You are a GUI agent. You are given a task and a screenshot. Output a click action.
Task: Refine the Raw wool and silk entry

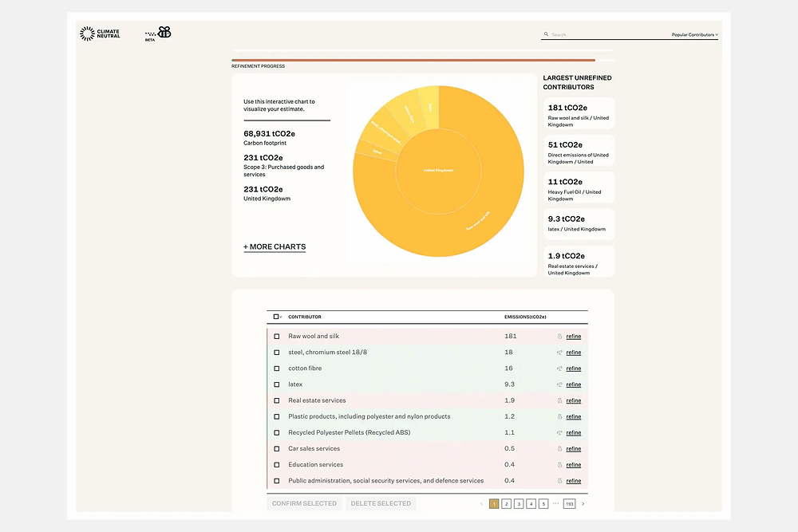[574, 336]
